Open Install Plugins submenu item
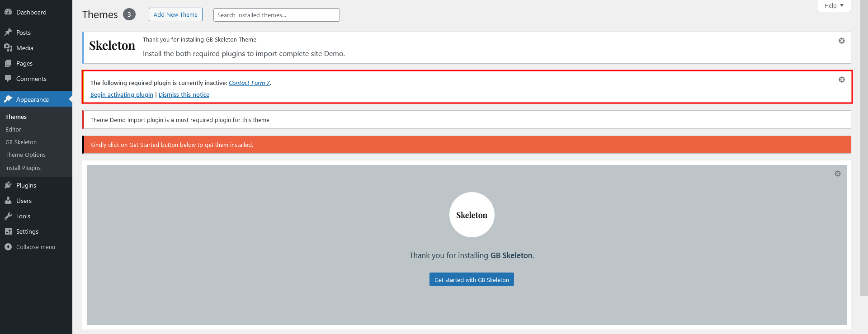Image resolution: width=868 pixels, height=334 pixels. click(x=23, y=168)
